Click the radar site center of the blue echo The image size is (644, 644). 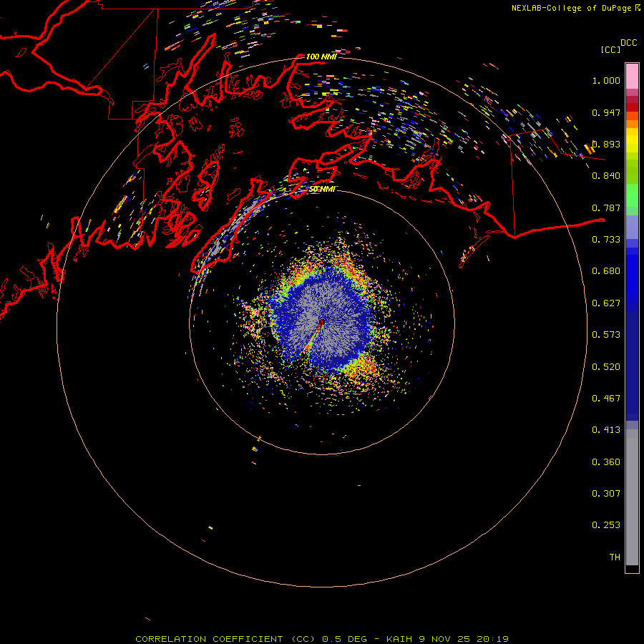pos(322,323)
